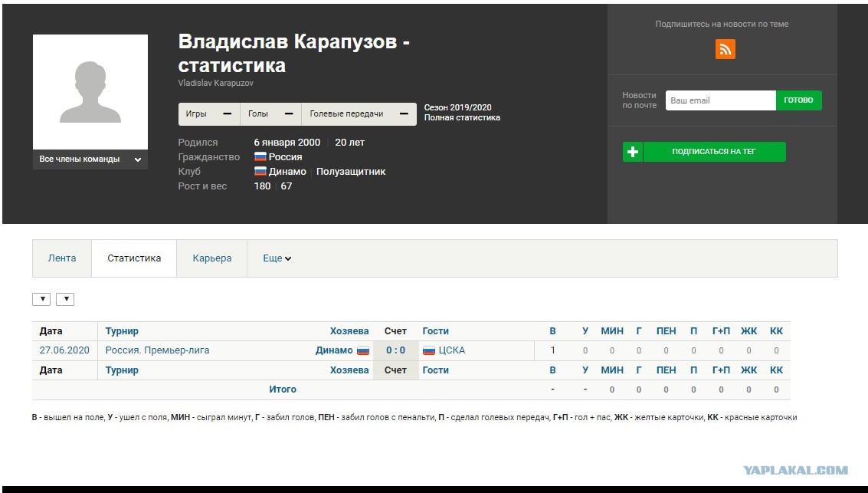Screen dimensions: 868x493
Task: Click the КК column header in the top row
Action: pos(777,331)
